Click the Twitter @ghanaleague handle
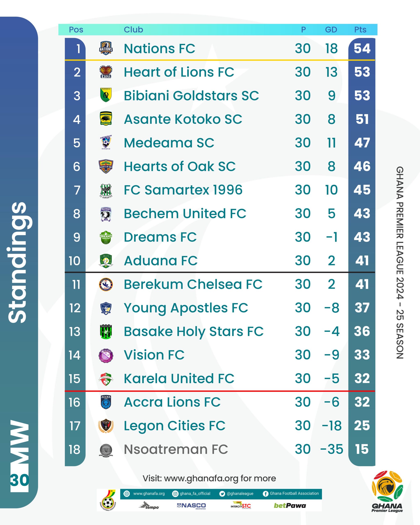The height and width of the screenshot is (525, 420). (x=240, y=494)
